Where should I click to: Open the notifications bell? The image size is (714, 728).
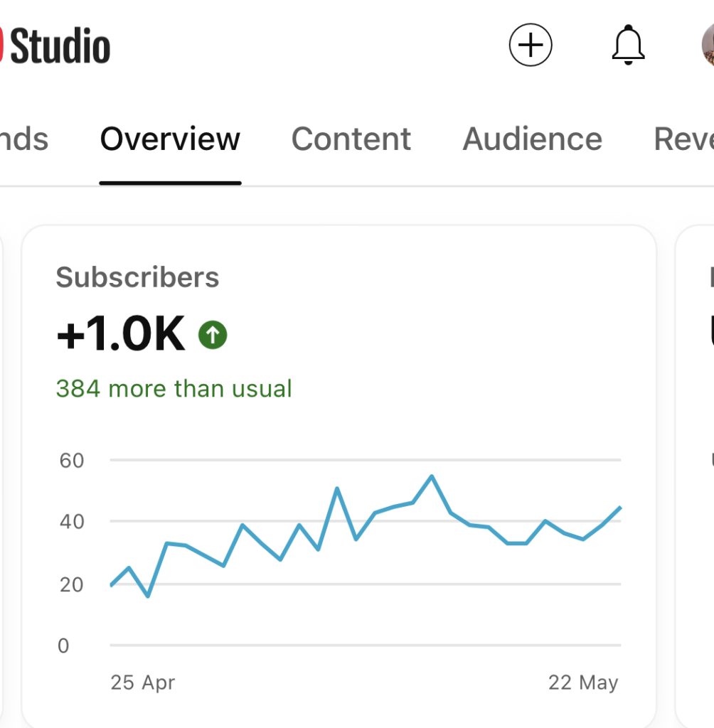click(x=628, y=45)
